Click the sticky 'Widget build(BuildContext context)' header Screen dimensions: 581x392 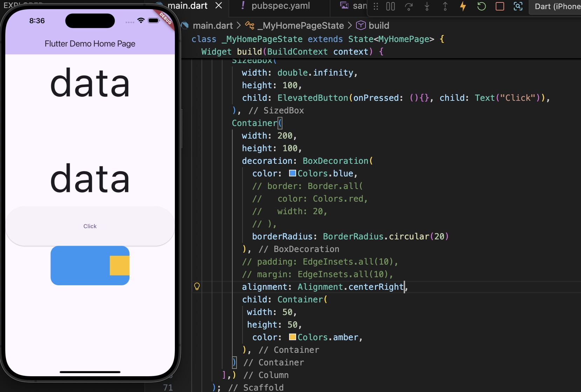292,51
